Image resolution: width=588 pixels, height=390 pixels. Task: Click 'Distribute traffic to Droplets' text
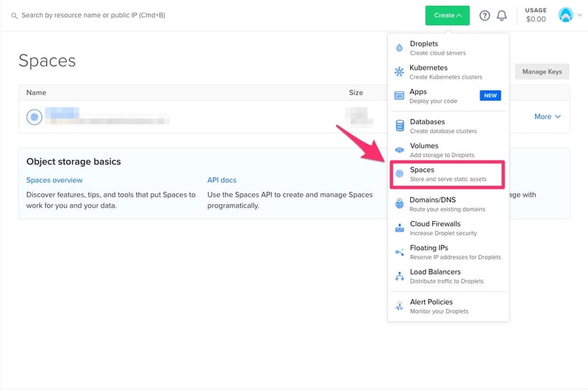click(447, 281)
